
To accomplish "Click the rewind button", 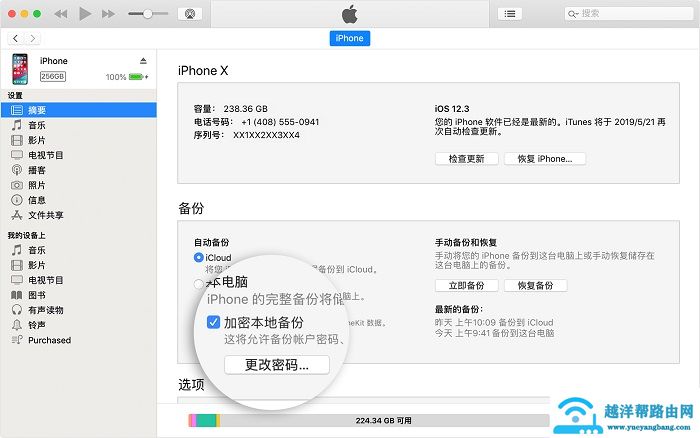I will click(x=62, y=14).
